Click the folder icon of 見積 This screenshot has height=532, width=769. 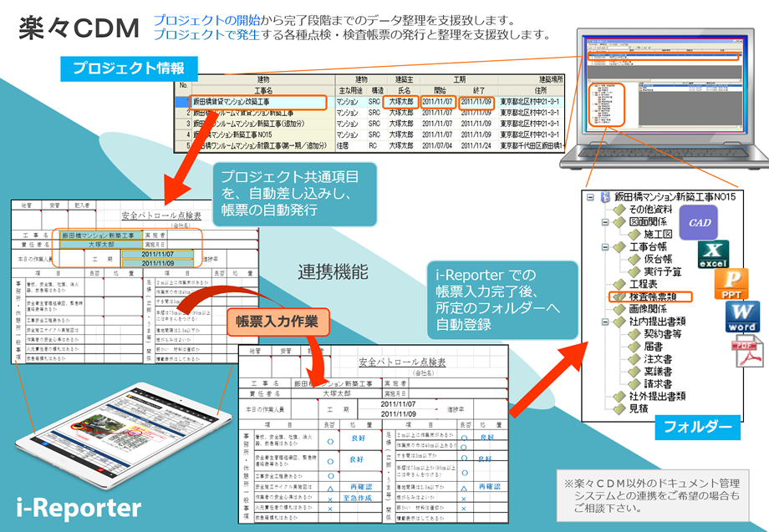(x=619, y=408)
